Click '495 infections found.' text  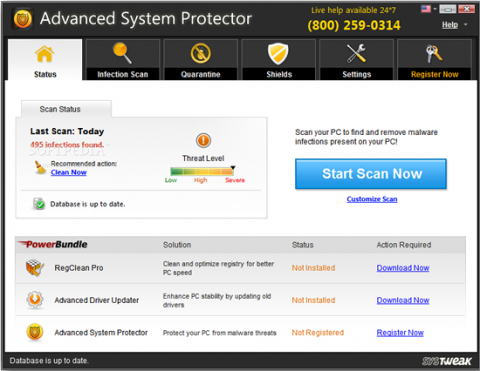click(x=67, y=145)
